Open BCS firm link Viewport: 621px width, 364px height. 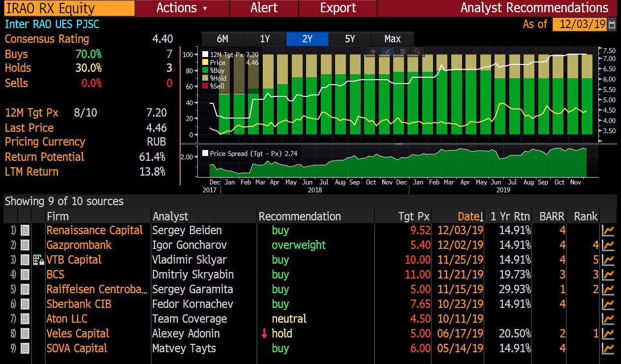pos(56,274)
